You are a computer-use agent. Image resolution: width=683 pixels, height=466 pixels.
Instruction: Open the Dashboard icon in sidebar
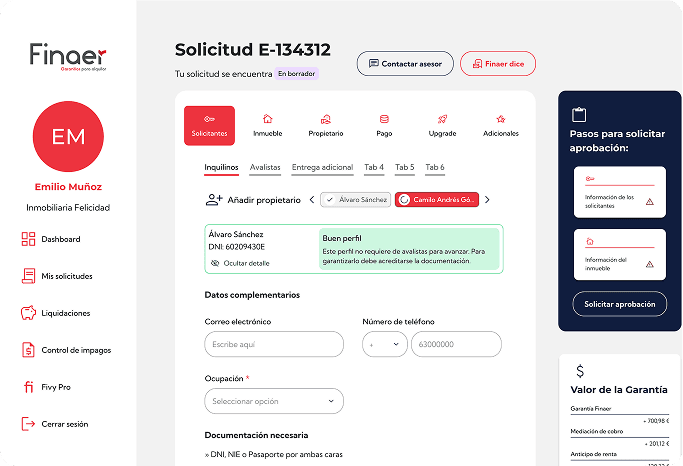point(28,239)
